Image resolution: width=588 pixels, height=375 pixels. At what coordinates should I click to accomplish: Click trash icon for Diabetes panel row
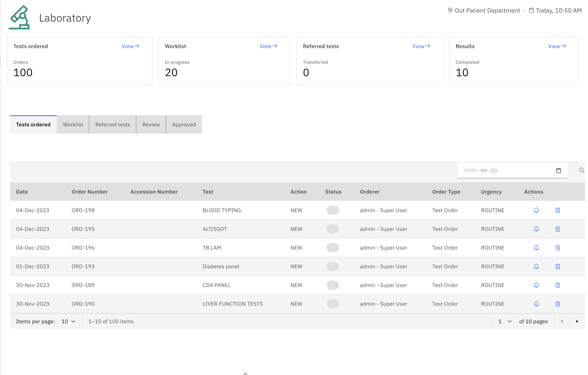click(558, 266)
